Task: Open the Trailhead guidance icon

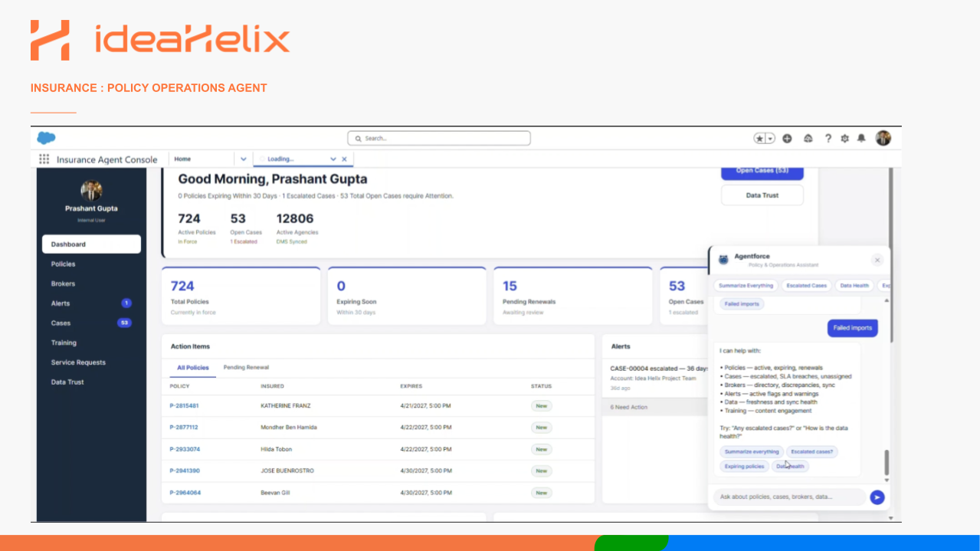Action: pyautogui.click(x=808, y=138)
